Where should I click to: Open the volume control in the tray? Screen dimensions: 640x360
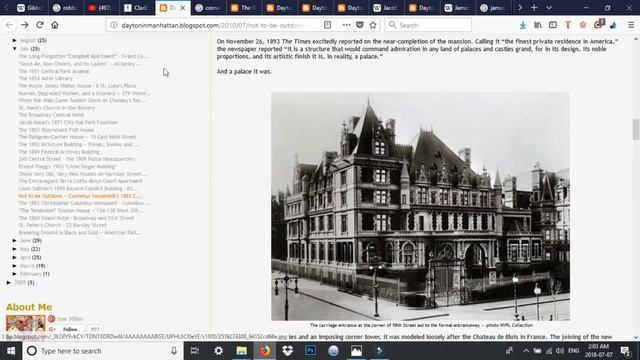[560, 351]
